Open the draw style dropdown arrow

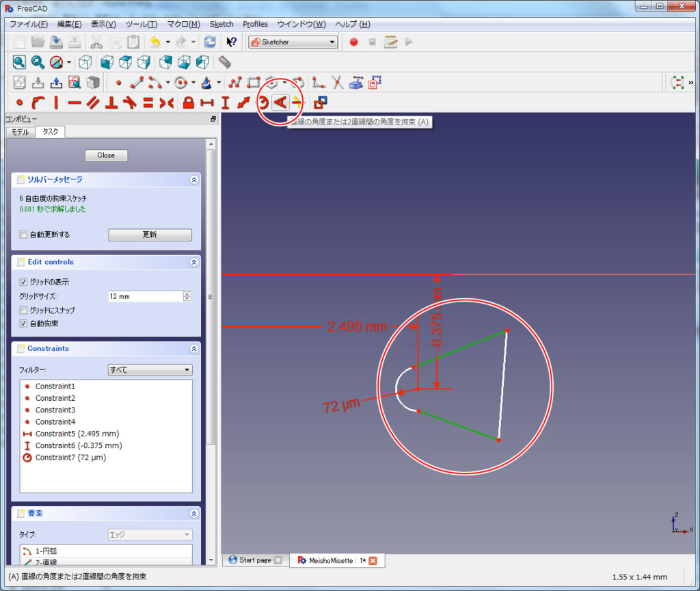click(69, 62)
